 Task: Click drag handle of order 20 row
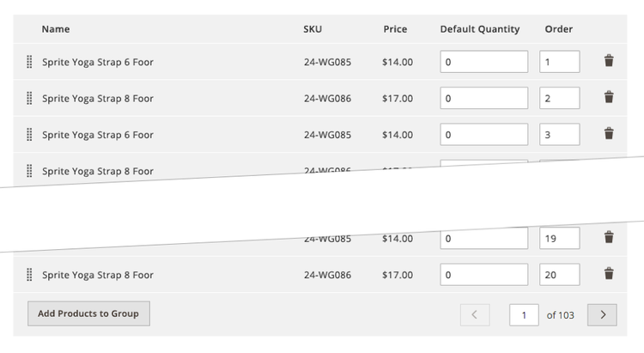pyautogui.click(x=29, y=275)
